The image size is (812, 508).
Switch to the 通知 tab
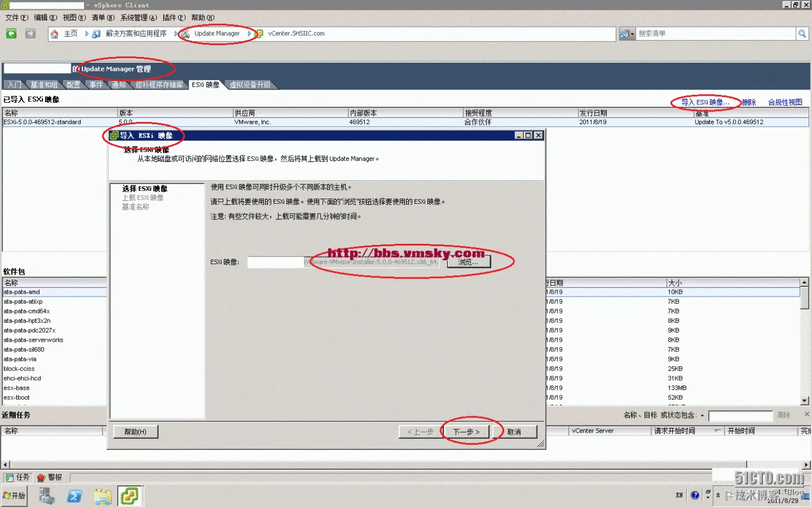click(x=119, y=85)
